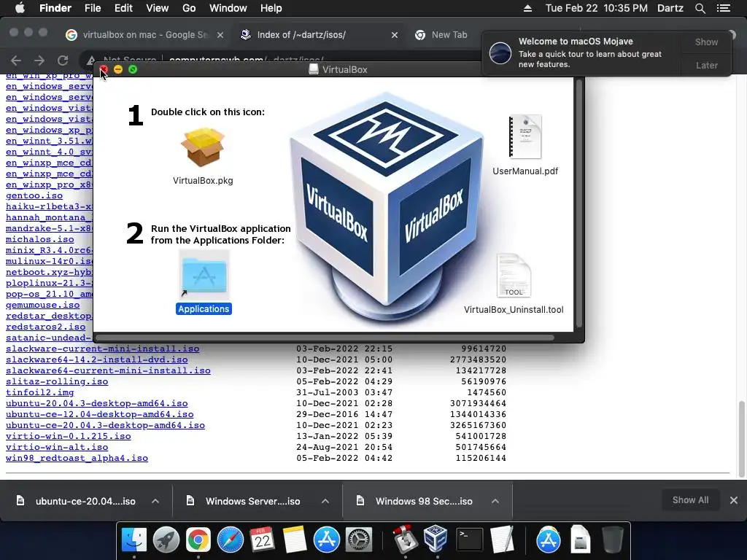Click the VirtualBox window horizontal scrollbar
747x560 pixels.
click(325, 338)
